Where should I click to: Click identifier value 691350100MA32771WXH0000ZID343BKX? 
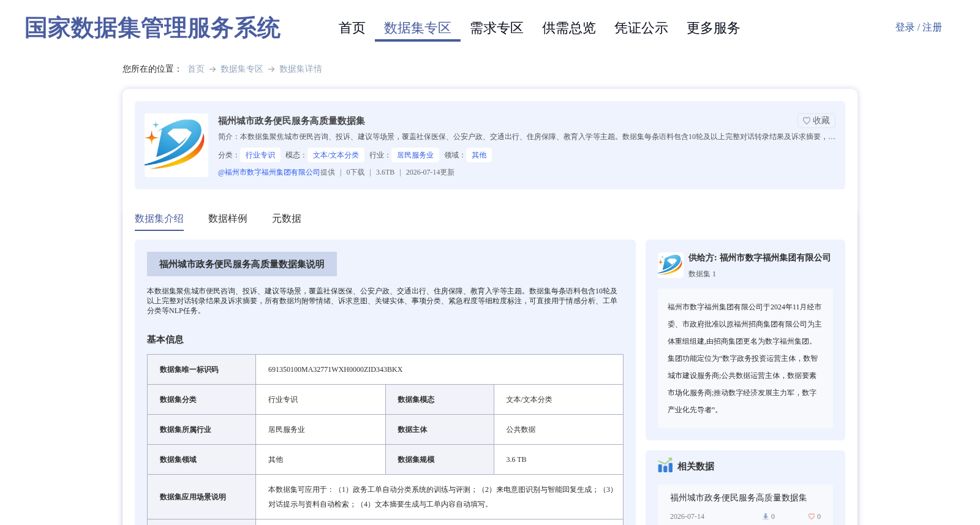[336, 369]
